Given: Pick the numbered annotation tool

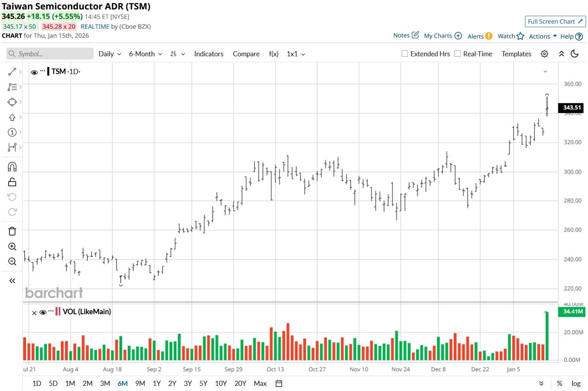Looking at the screenshot, I should tap(12, 132).
